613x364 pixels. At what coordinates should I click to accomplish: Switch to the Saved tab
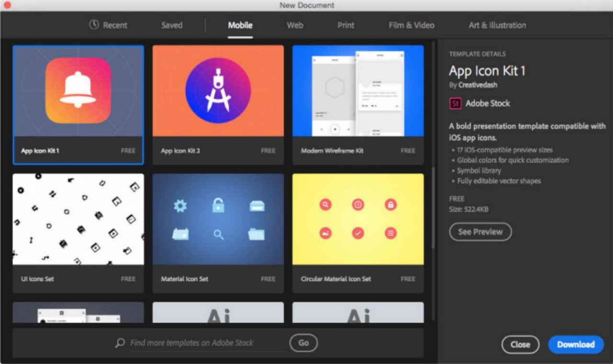[x=172, y=25]
